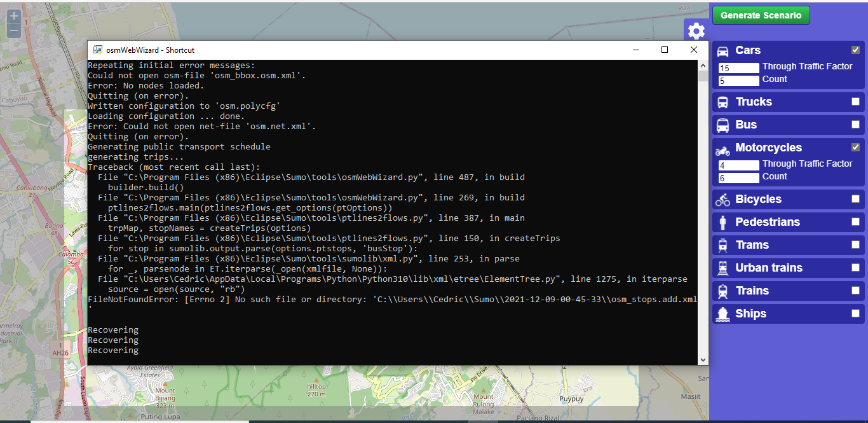
Task: Click the settings gear icon
Action: pos(696,31)
